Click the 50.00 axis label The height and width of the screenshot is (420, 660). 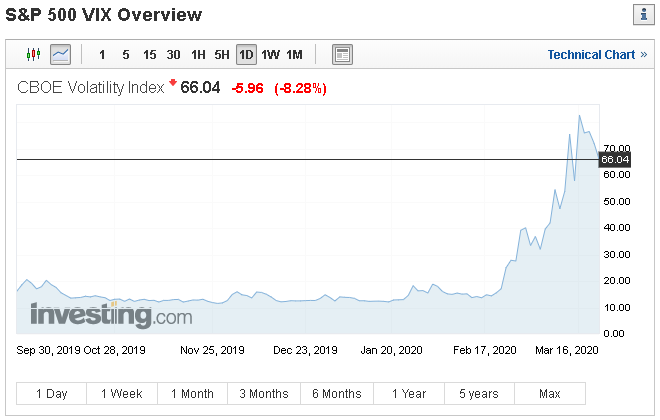pyautogui.click(x=617, y=202)
